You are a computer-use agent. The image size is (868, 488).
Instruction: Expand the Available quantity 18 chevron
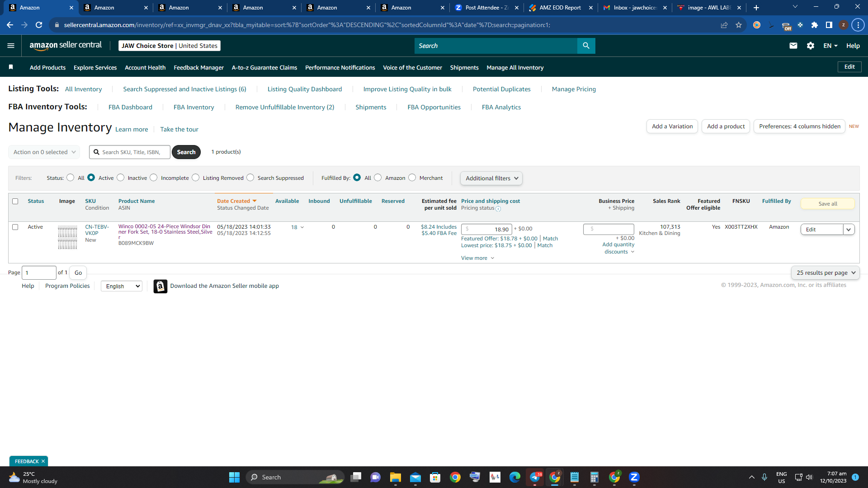pyautogui.click(x=302, y=227)
